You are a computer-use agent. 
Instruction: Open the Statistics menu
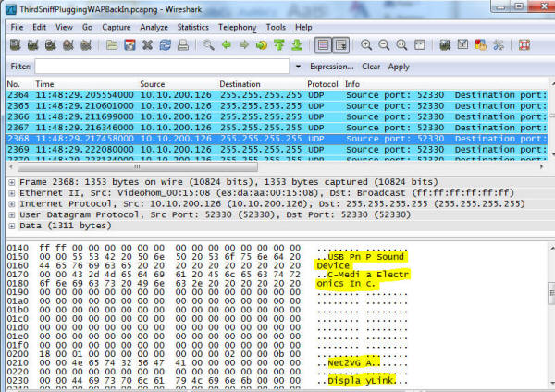193,27
